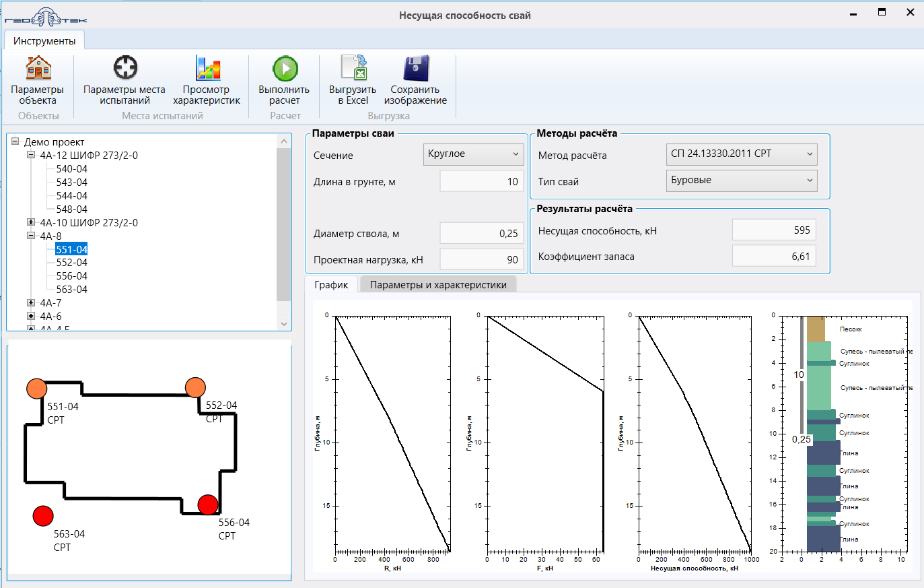Viewport: 924px width, 588px height.
Task: Expand the 4А-6 tree node
Action: tap(31, 316)
